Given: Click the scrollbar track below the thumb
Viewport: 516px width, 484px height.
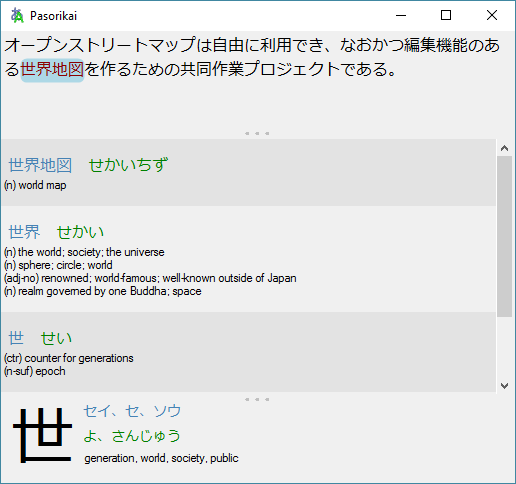Looking at the screenshot, I should [504, 347].
